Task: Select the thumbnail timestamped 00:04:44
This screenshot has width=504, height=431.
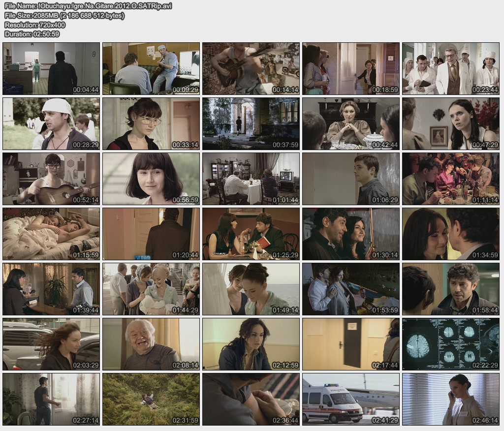Action: (x=51, y=68)
